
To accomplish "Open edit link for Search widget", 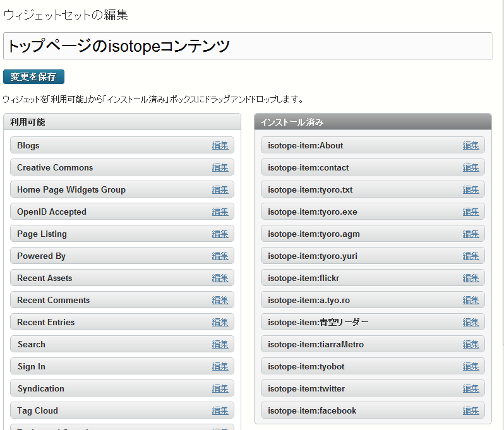I will (x=220, y=344).
